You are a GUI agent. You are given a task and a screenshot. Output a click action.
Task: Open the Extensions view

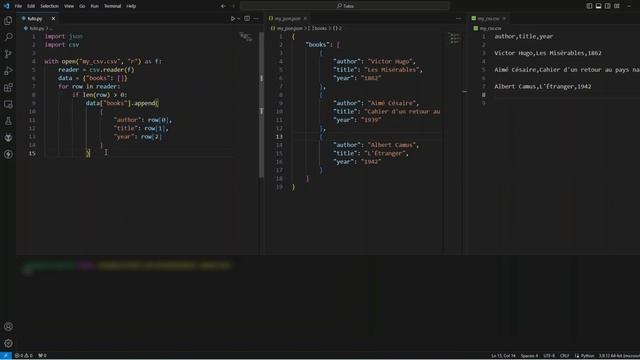8,87
